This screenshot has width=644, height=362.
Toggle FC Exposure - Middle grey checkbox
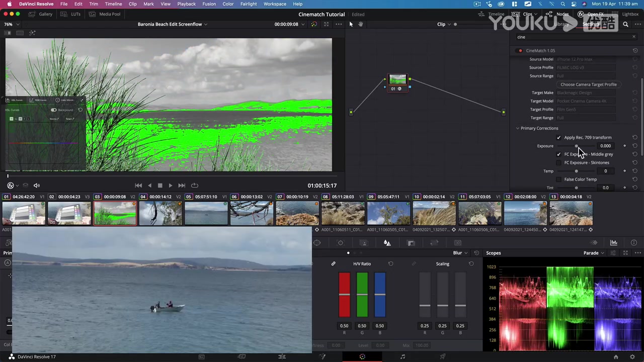pos(558,154)
